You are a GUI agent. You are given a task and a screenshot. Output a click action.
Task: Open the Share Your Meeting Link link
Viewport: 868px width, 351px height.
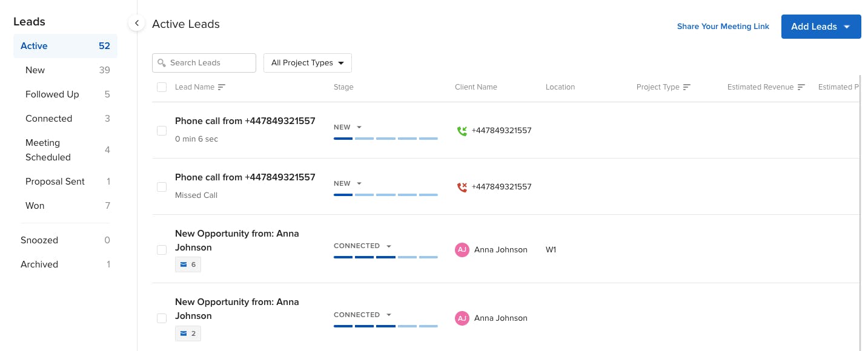click(x=723, y=27)
